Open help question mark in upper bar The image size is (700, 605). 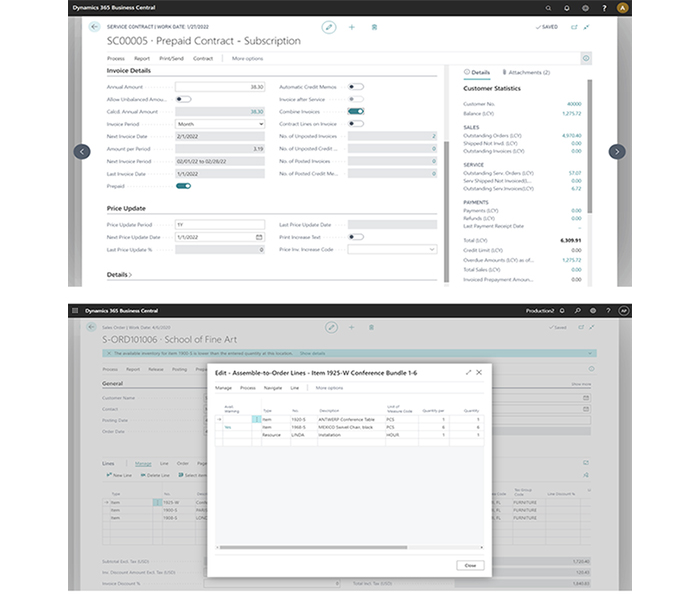[604, 8]
